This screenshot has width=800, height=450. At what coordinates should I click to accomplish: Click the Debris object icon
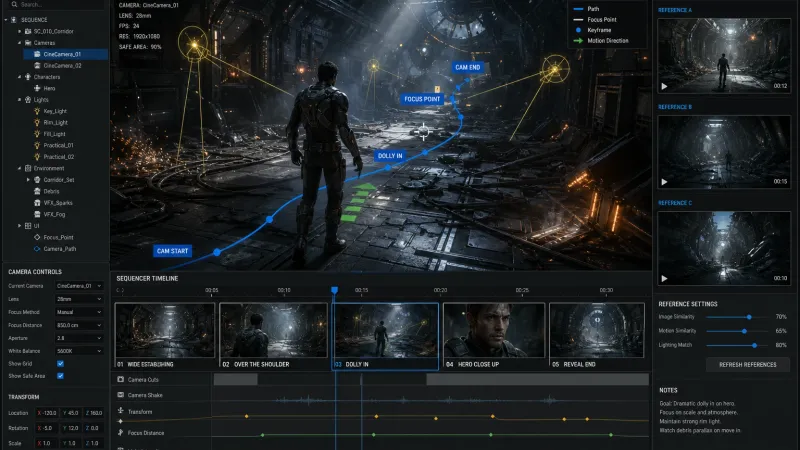(x=37, y=191)
